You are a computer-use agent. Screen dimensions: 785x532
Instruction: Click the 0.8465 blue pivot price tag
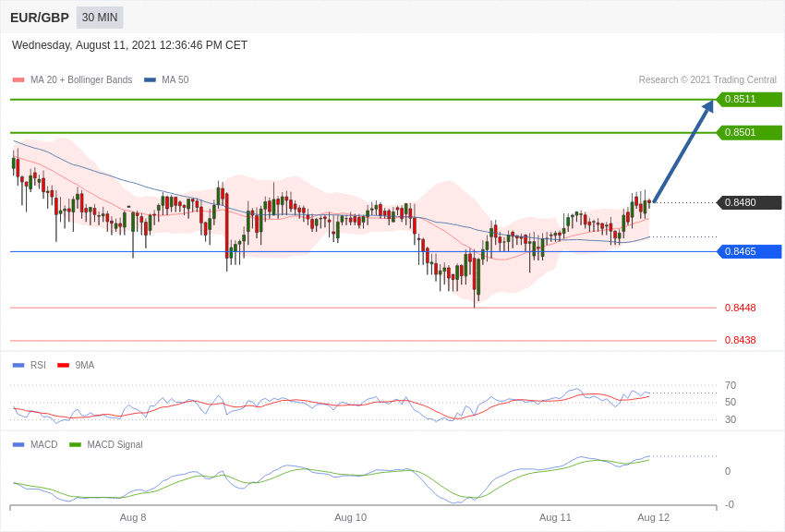(x=749, y=252)
